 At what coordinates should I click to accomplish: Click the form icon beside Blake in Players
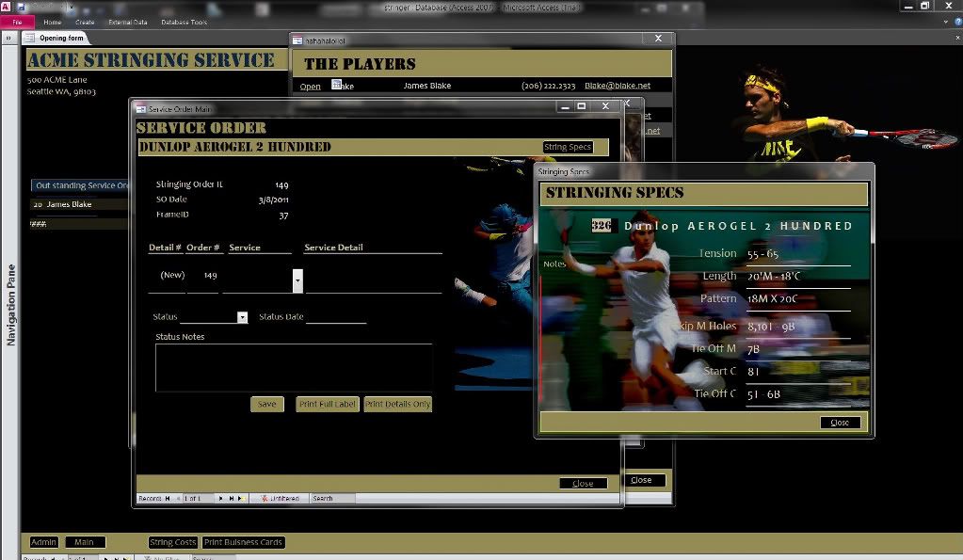[x=337, y=84]
